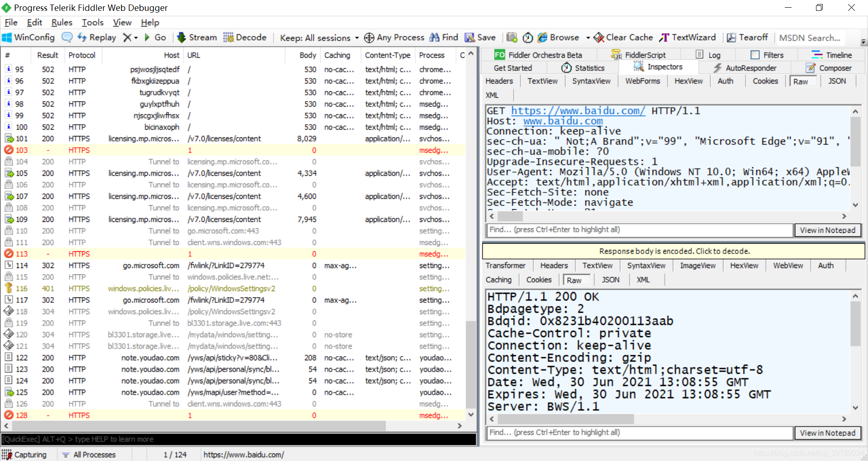Click the QuickExec command box
Viewport: 868px width, 461px height.
pyautogui.click(x=239, y=439)
